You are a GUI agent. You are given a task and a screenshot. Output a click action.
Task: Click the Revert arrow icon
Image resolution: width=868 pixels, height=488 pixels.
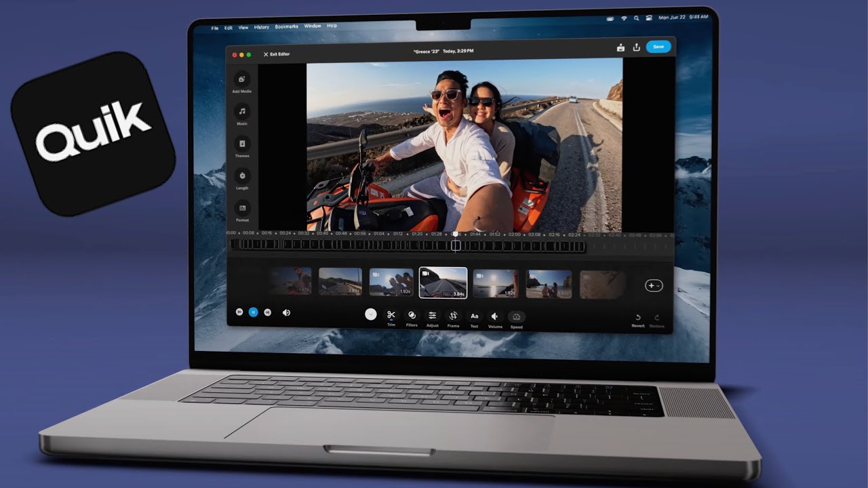[x=638, y=317]
